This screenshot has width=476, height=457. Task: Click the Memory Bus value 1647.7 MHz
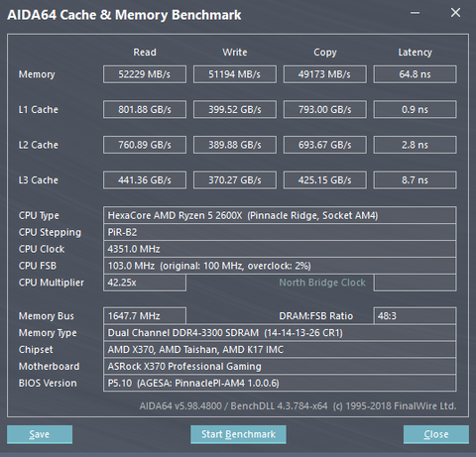click(x=145, y=316)
